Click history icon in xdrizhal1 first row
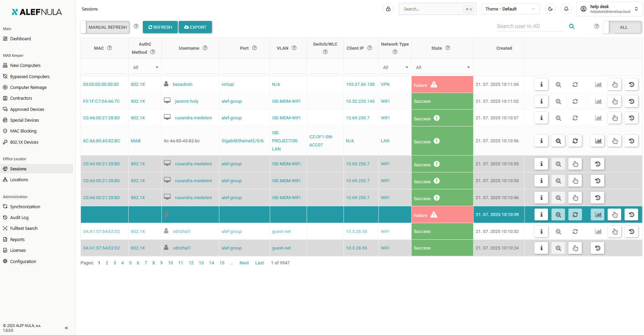Image resolution: width=644 pixels, height=335 pixels. (631, 232)
